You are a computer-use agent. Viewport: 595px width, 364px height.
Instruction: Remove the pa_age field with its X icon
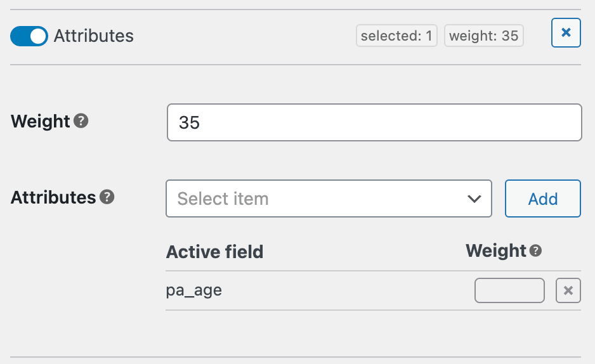[x=568, y=291]
